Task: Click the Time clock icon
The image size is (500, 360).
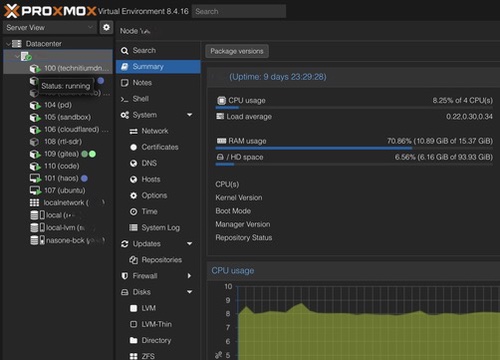Action: click(133, 212)
